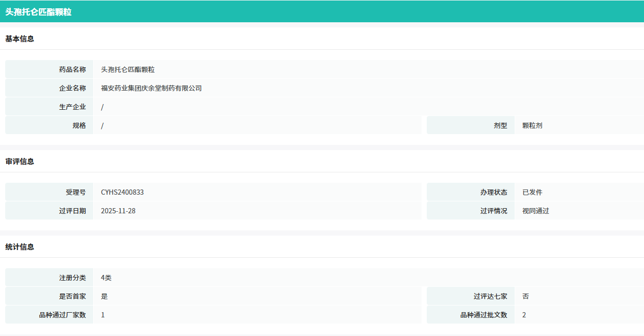Click the 规格 field label
This screenshot has width=644, height=336.
(x=79, y=125)
